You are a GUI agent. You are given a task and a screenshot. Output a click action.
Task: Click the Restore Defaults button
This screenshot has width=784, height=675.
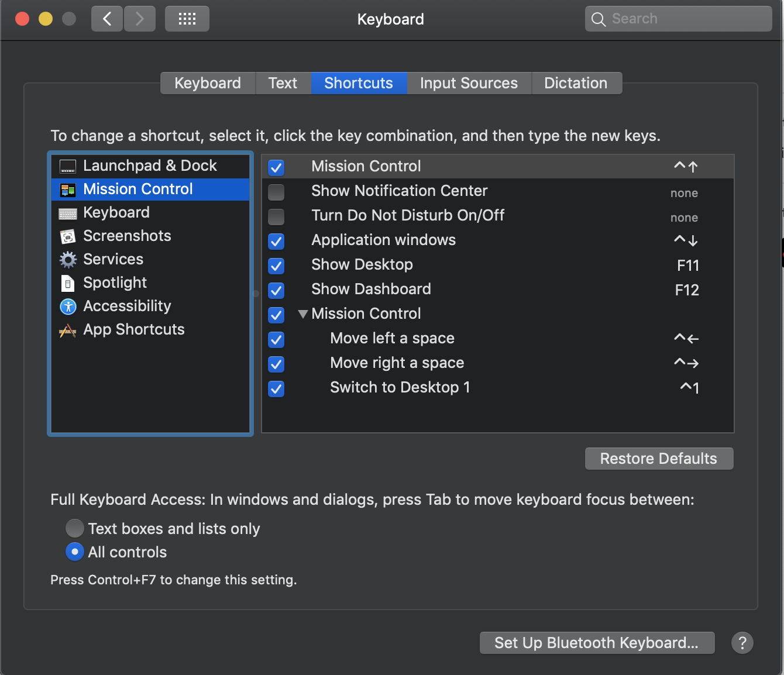[659, 459]
